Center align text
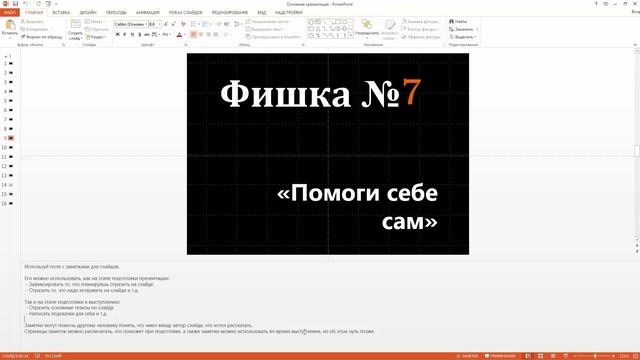 coord(201,35)
